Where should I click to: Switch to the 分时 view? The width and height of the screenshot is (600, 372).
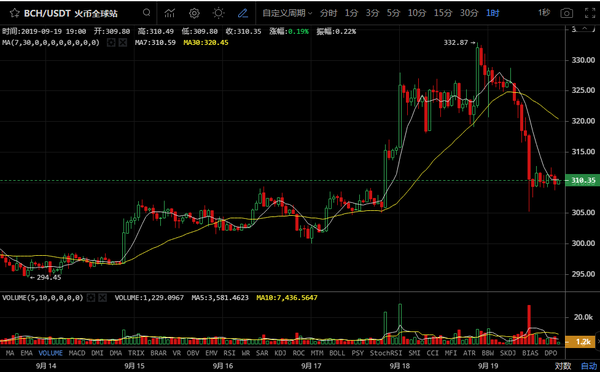tap(328, 13)
